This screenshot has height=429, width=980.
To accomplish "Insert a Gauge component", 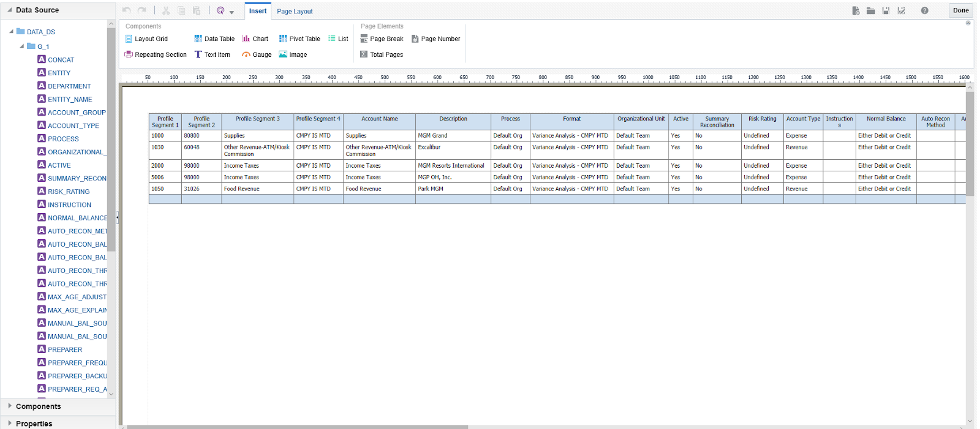I will pyautogui.click(x=257, y=54).
